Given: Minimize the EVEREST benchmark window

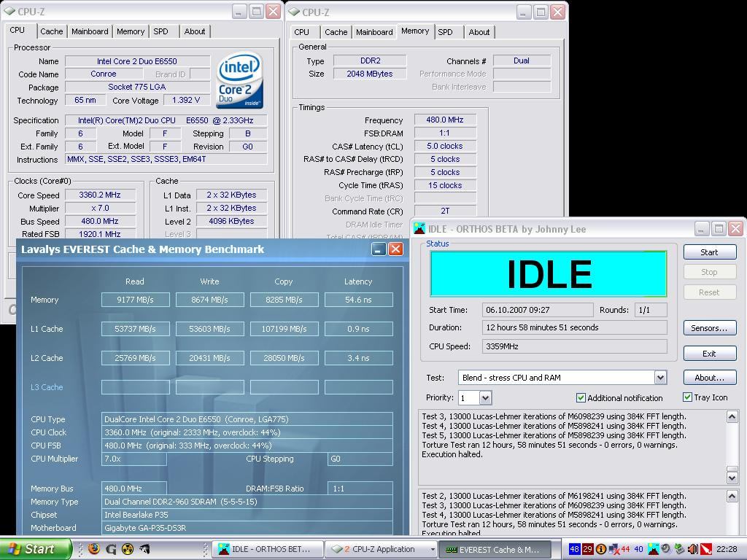Looking at the screenshot, I should pos(379,249).
